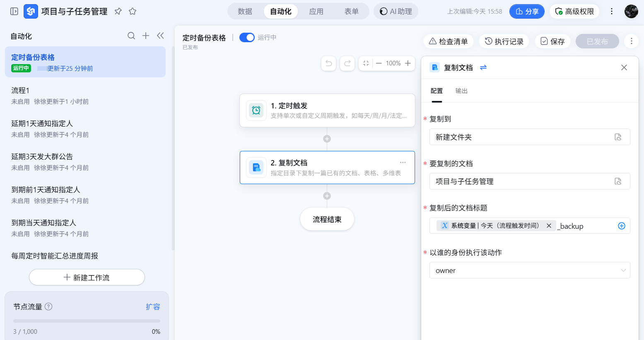Collapse the automation sidebar with double-chevron icon
Screen dimensions: 644x340
(x=160, y=36)
